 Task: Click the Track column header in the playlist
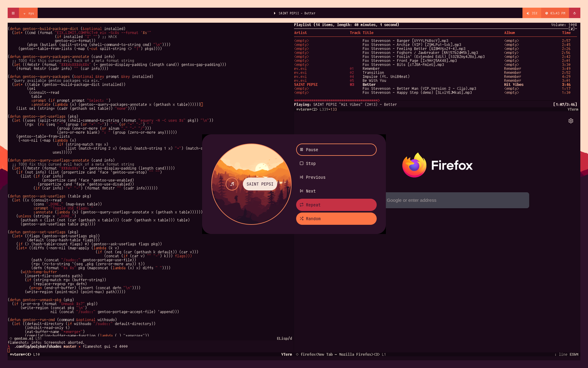point(355,33)
